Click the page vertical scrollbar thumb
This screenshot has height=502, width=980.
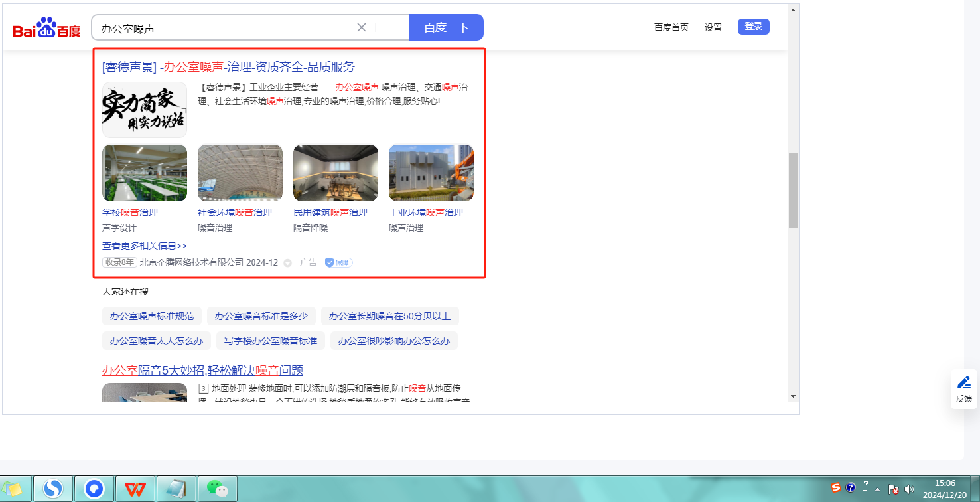(793, 190)
